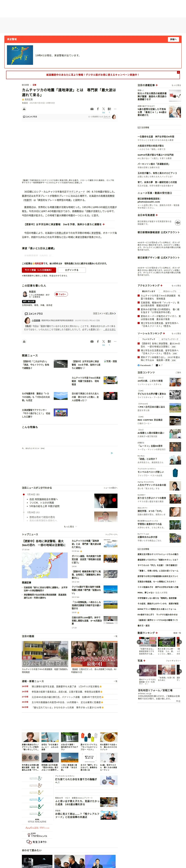Open Aging Gracefully logo link
This screenshot has height=868, width=186.
tap(37, 827)
